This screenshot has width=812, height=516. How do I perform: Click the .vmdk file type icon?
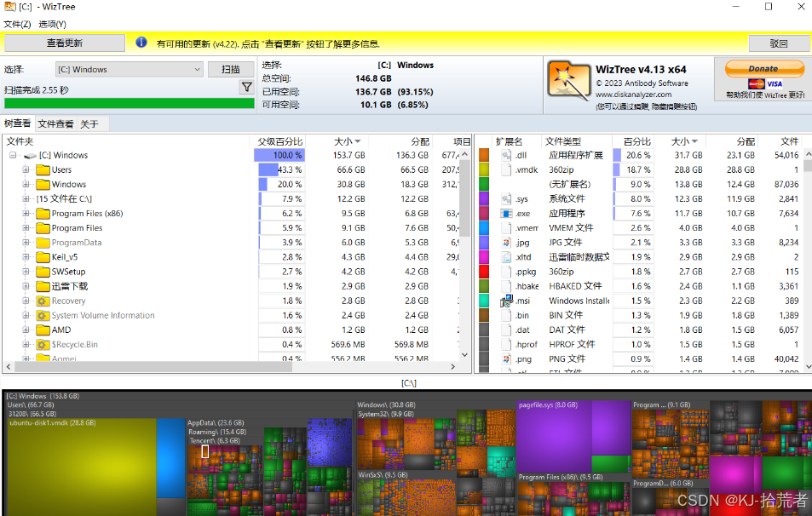[506, 169]
